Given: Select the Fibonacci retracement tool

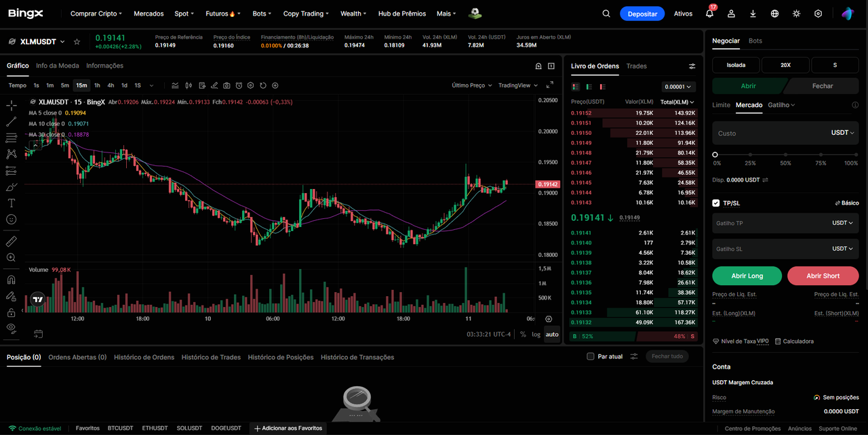Looking at the screenshot, I should pos(11,138).
